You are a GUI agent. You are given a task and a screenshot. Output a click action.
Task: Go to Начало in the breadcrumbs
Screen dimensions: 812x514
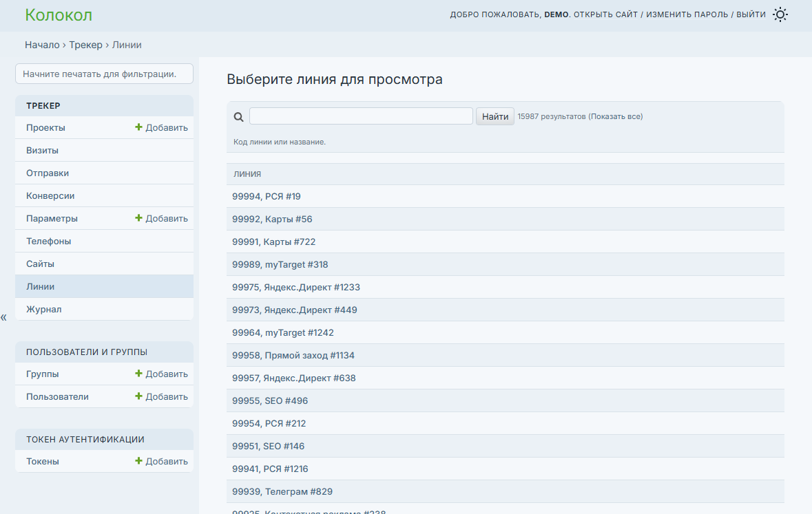(x=42, y=45)
